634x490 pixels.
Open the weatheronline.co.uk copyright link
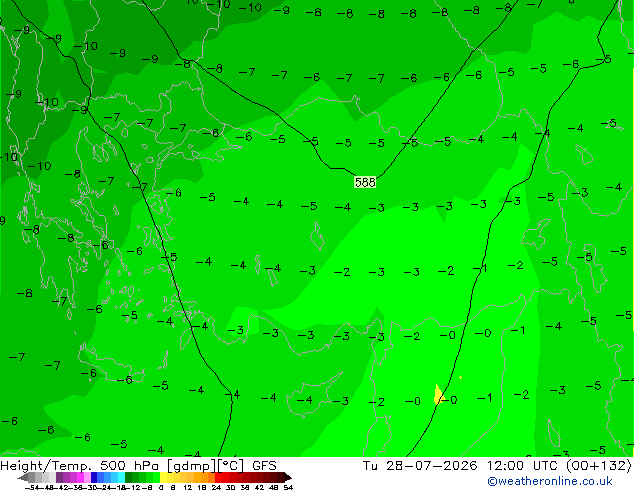[550, 481]
